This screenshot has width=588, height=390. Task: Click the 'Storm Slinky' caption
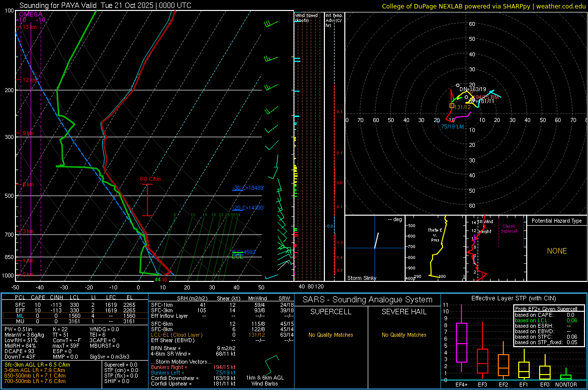[361, 278]
